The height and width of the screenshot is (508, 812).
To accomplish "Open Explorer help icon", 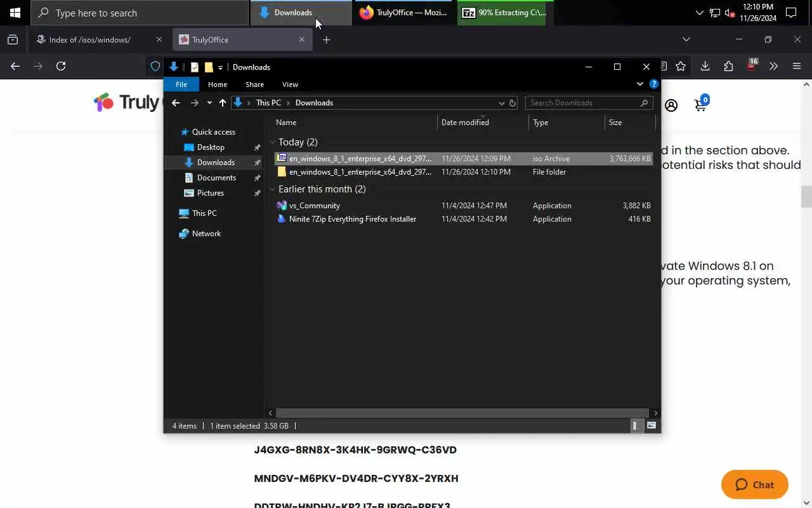I will point(653,84).
